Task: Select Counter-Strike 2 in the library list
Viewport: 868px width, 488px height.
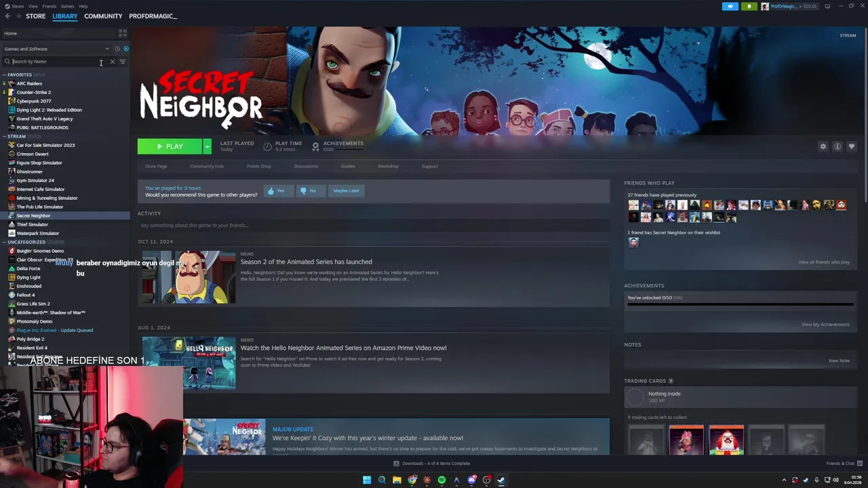Action: pos(34,92)
